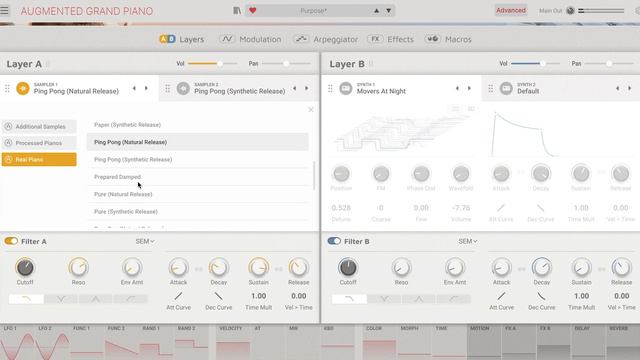640x360 pixels.
Task: Toggle link between Filter A Attack and Decay
Action: (199, 269)
